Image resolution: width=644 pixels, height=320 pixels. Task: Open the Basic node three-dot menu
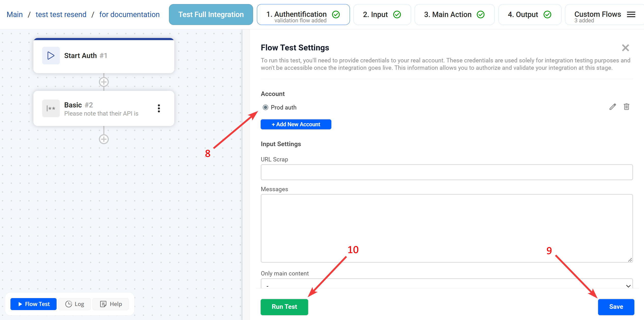pos(159,108)
